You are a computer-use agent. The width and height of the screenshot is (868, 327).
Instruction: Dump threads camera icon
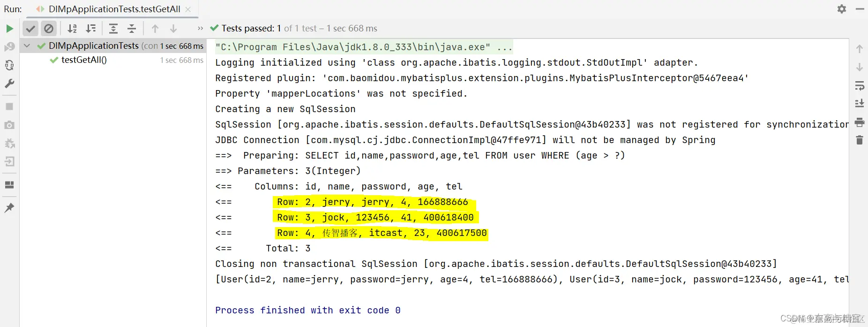[x=9, y=125]
